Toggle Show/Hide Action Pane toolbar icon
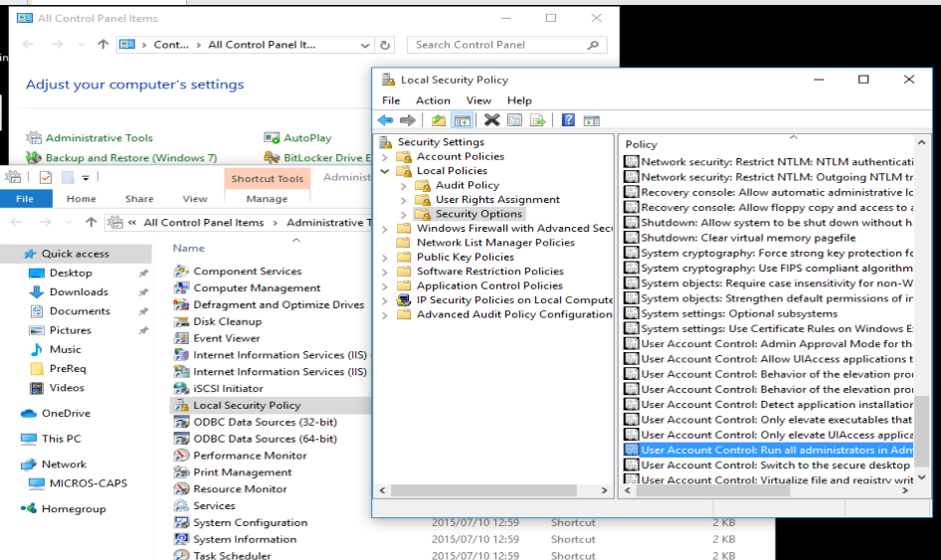This screenshot has height=560, width=941. tap(592, 120)
